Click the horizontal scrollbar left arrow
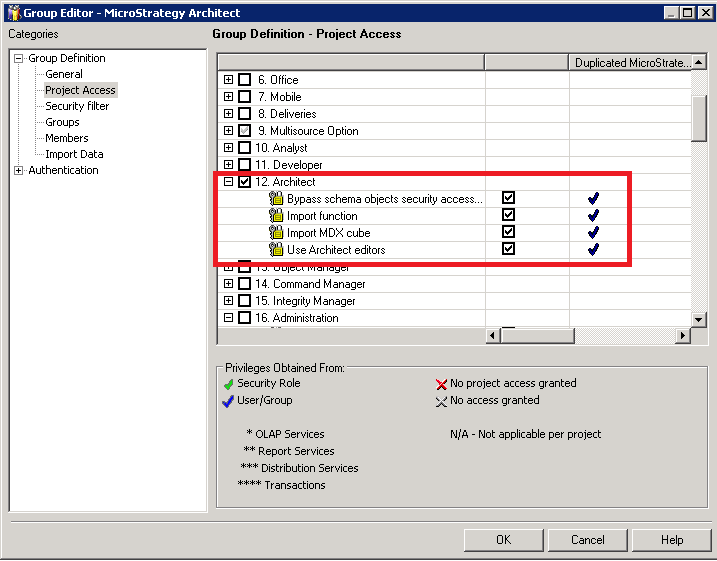Viewport: 717px width, 561px height. coord(492,336)
